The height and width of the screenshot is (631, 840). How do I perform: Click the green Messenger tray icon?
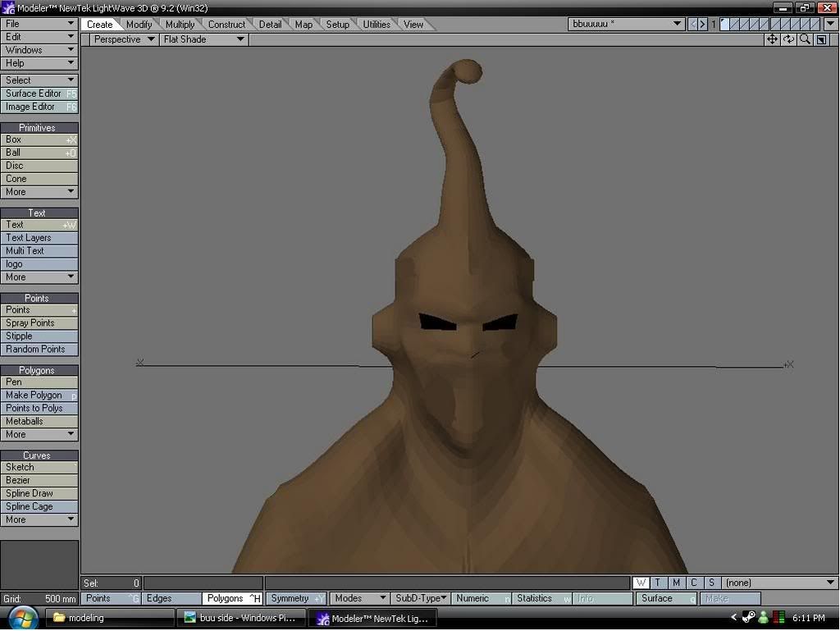pyautogui.click(x=764, y=618)
